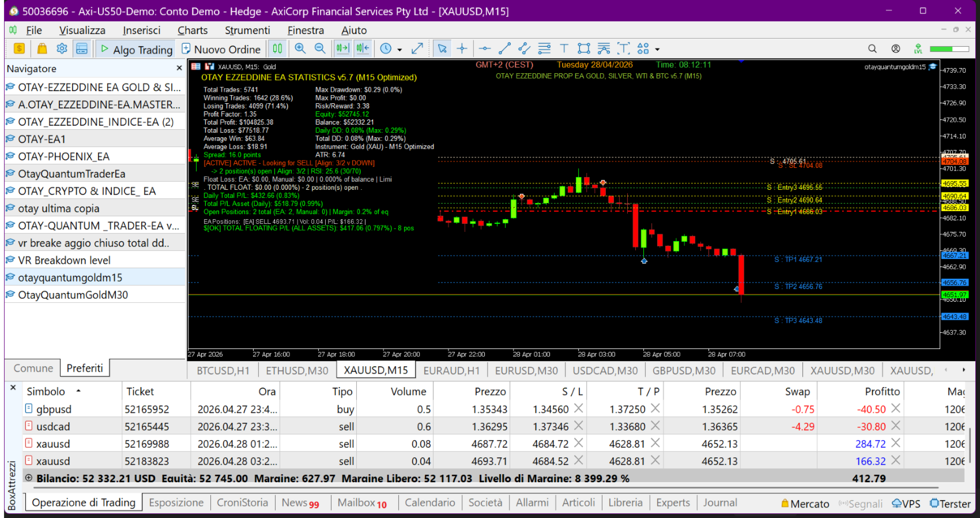980x518 pixels.
Task: Select the rectangle shape tool
Action: [x=584, y=49]
